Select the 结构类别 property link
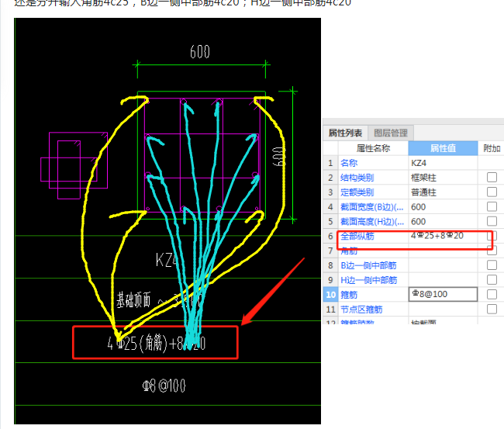The height and width of the screenshot is (429, 504). tap(357, 178)
